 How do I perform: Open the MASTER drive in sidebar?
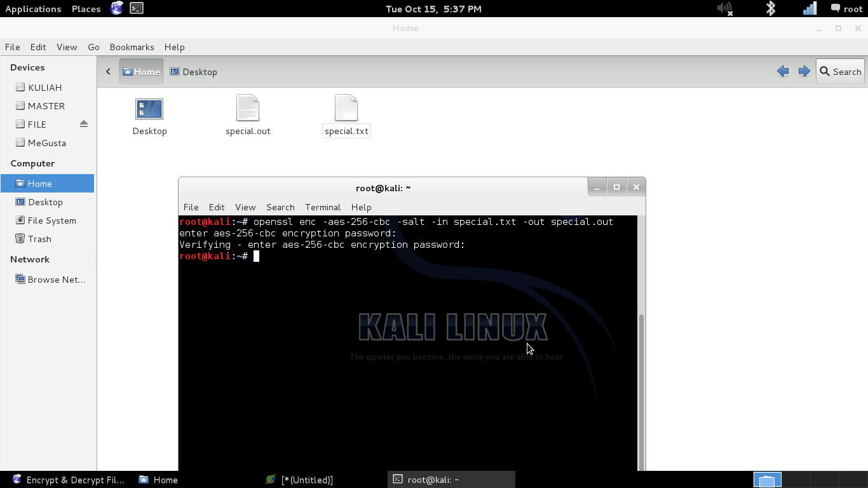point(48,106)
